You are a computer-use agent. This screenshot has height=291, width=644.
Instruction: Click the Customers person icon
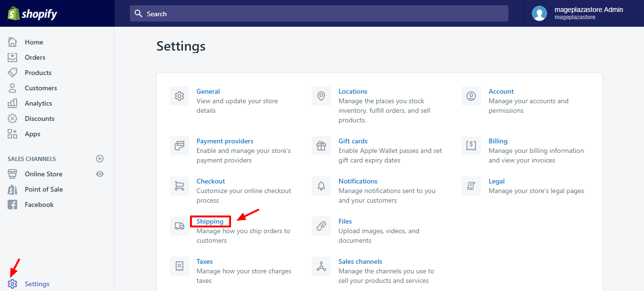click(x=12, y=88)
